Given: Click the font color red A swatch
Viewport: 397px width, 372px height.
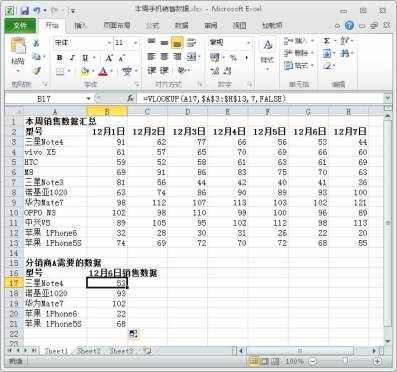Looking at the screenshot, I should 103,71.
